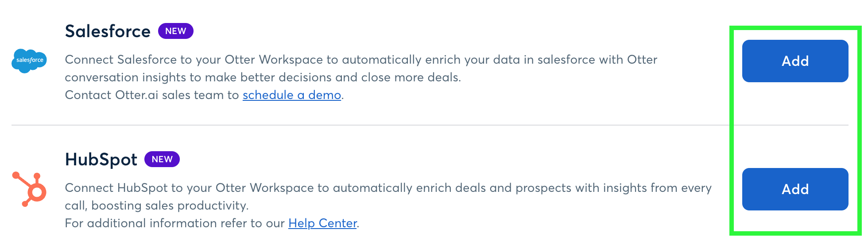Open the Help Center link
868x252 pixels.
click(x=322, y=223)
